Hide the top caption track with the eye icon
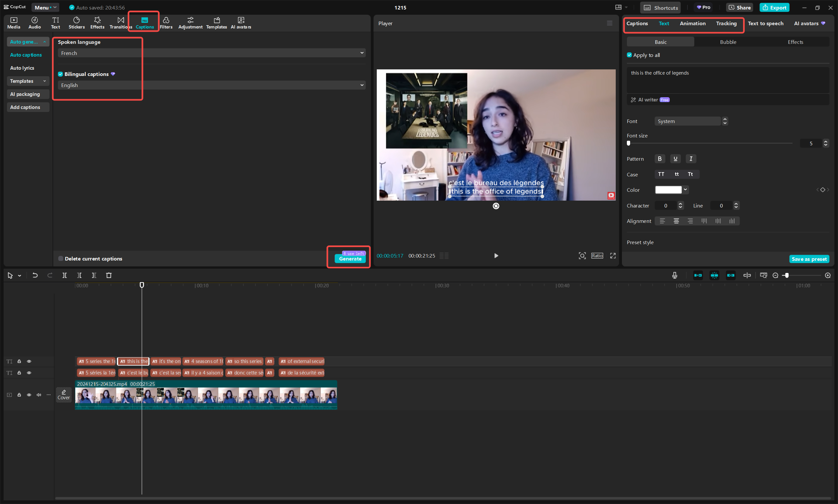 (x=29, y=361)
